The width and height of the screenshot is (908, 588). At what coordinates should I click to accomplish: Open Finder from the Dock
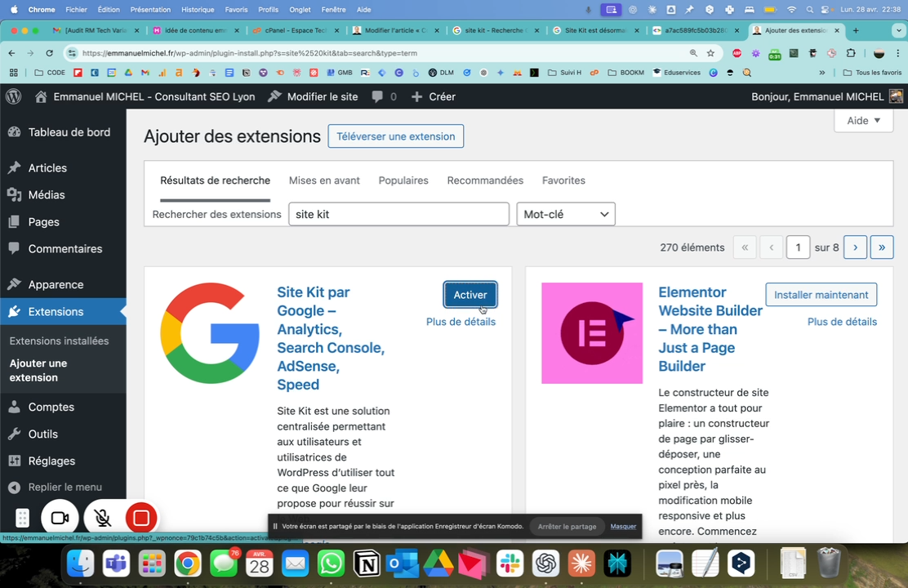[x=81, y=563]
